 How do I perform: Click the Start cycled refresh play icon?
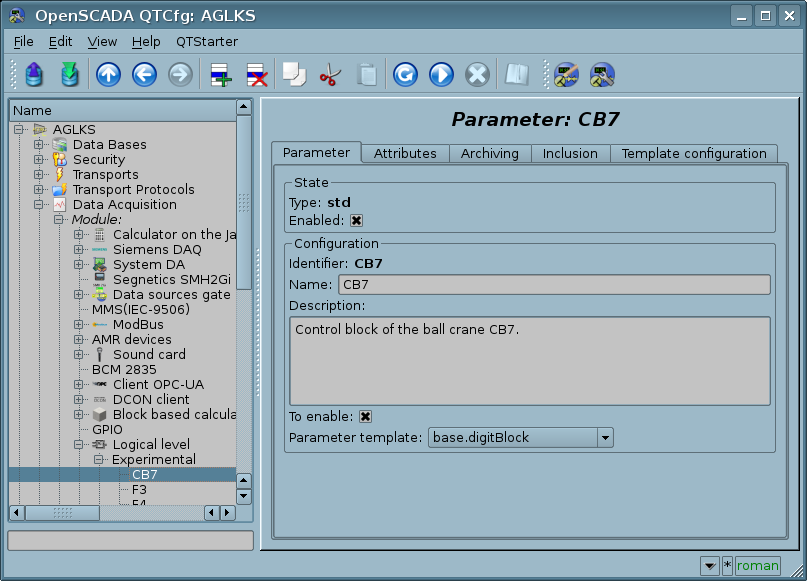pyautogui.click(x=441, y=75)
